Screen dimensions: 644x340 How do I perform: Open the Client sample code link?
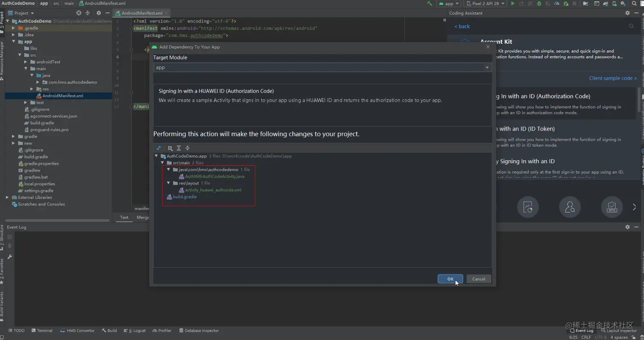(x=613, y=78)
